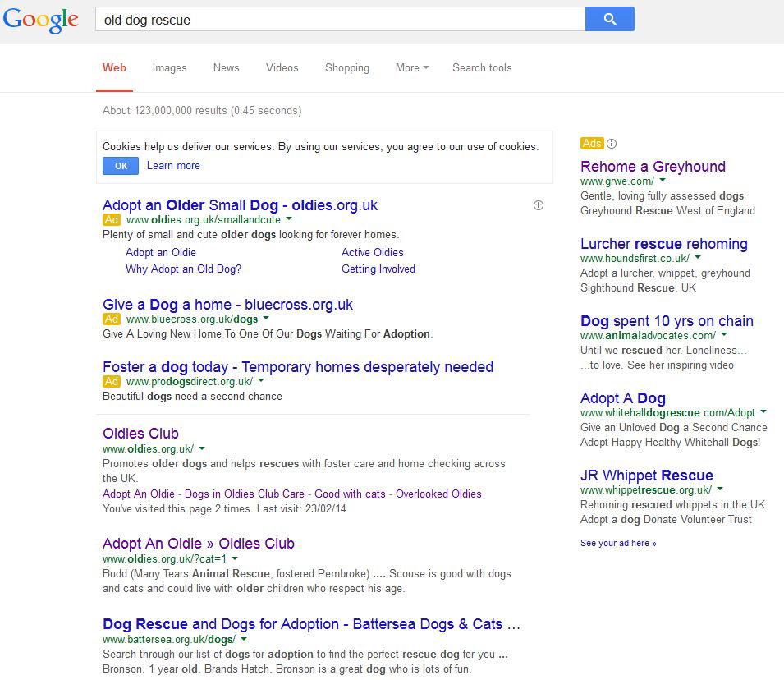Expand arrow next to www.houndsfirst.co.uk/

[698, 257]
